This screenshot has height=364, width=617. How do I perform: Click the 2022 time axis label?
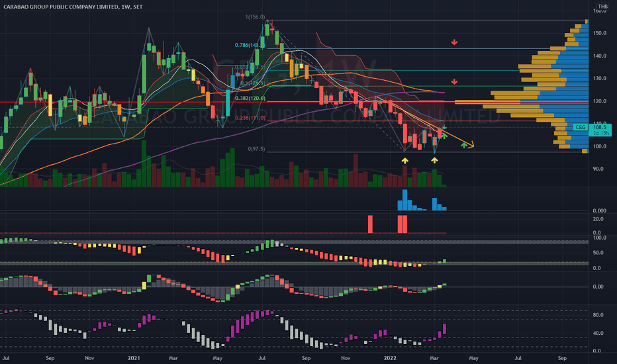[x=390, y=359]
